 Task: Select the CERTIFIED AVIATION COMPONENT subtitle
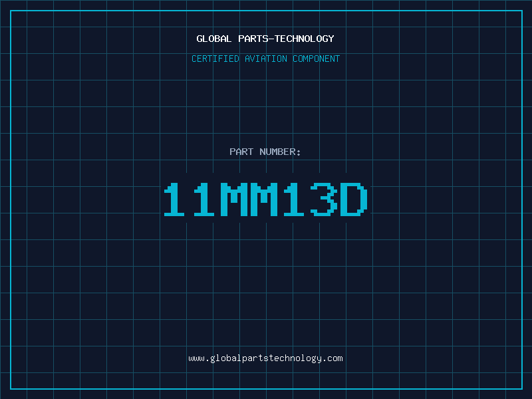[x=265, y=59]
